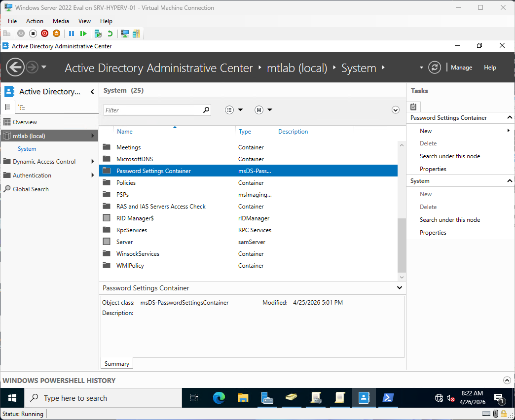The height and width of the screenshot is (420, 515).
Task: Expand the breadcrumb dropdown near Refresh
Action: point(421,68)
